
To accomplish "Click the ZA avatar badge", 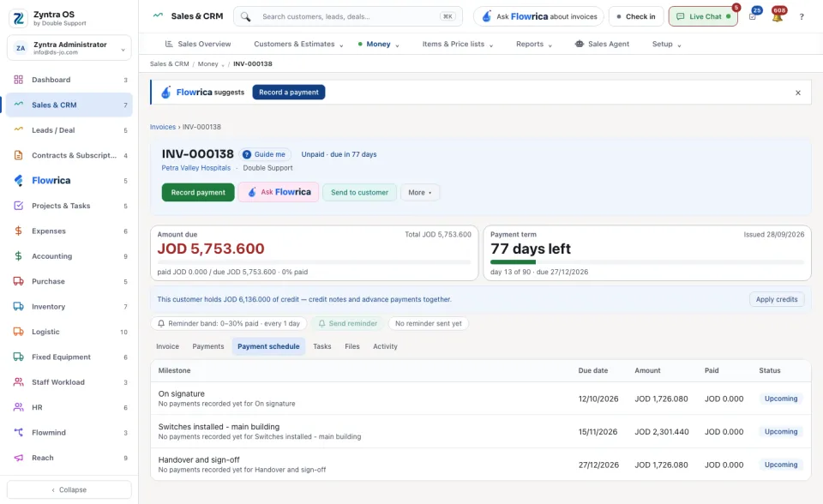I will 21,48.
